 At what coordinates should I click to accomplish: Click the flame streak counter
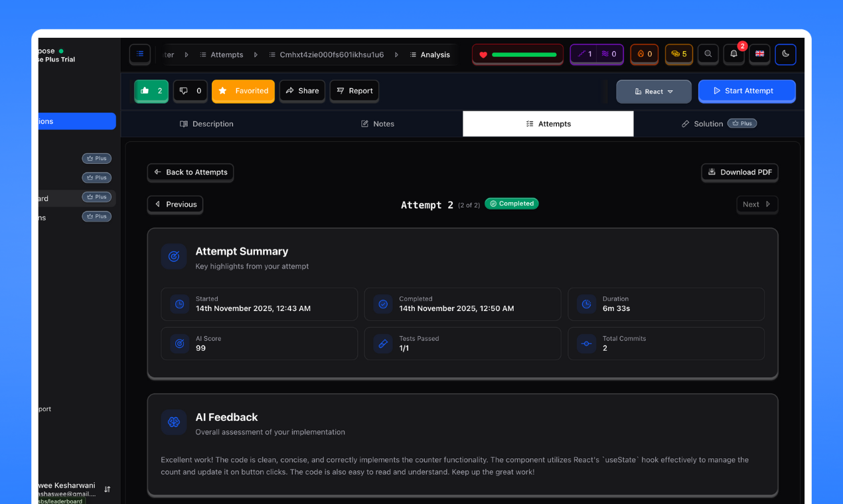click(x=645, y=54)
